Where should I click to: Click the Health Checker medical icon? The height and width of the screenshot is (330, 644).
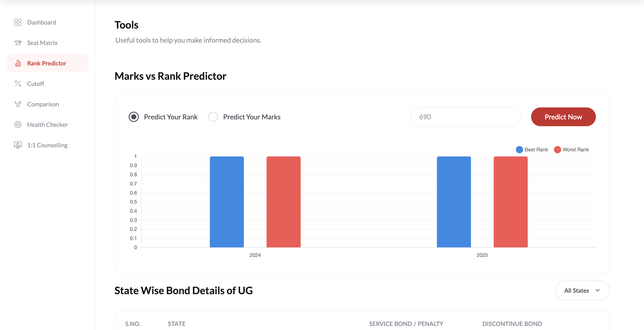(17, 124)
